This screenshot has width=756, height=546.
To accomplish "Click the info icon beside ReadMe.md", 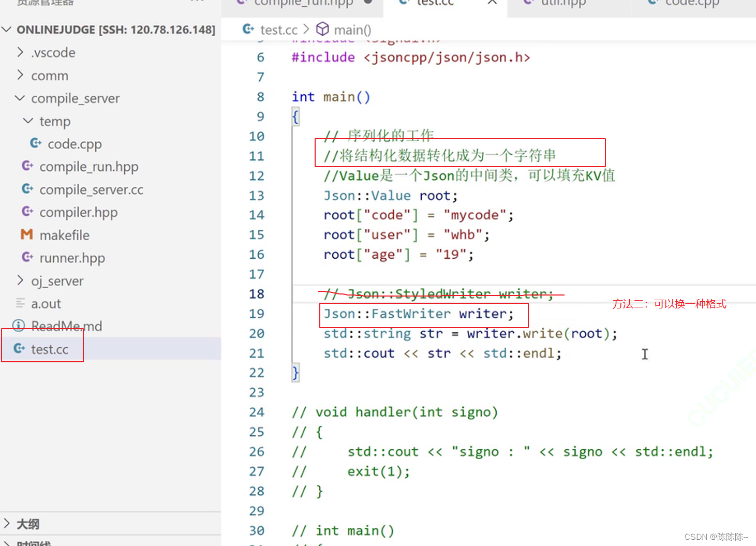I will pos(19,326).
